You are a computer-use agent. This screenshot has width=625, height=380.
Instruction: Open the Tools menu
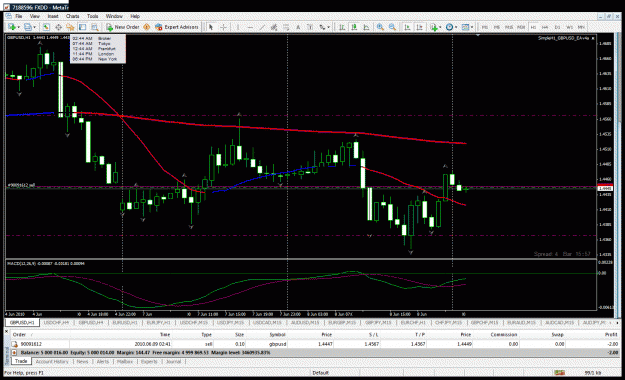pos(92,16)
